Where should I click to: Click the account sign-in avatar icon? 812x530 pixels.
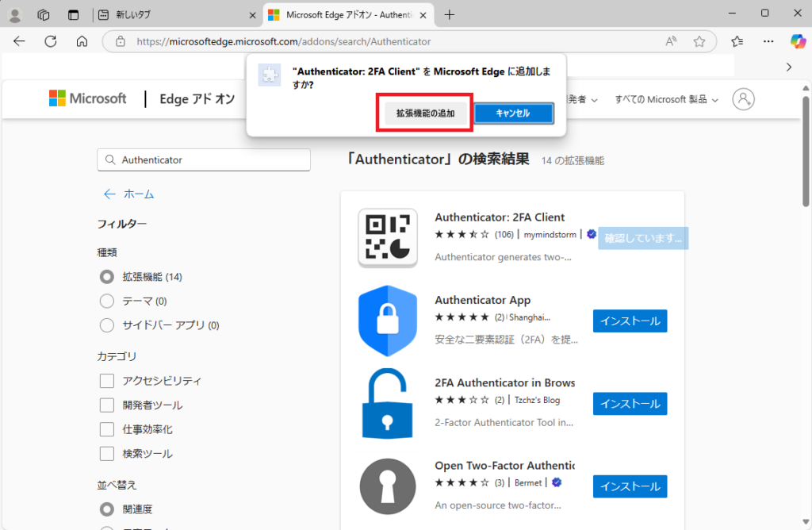[x=743, y=99]
